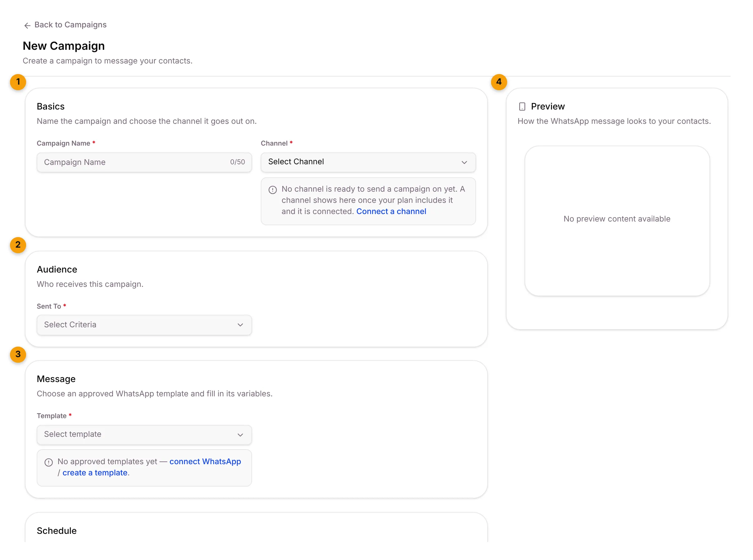Click the Preview panel heading
This screenshot has width=753, height=560.
[x=548, y=106]
